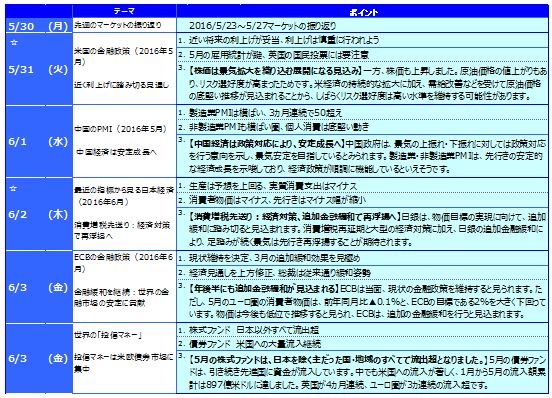Select the 2016/5/23～5/27マーケットの振り返り point

[262, 25]
